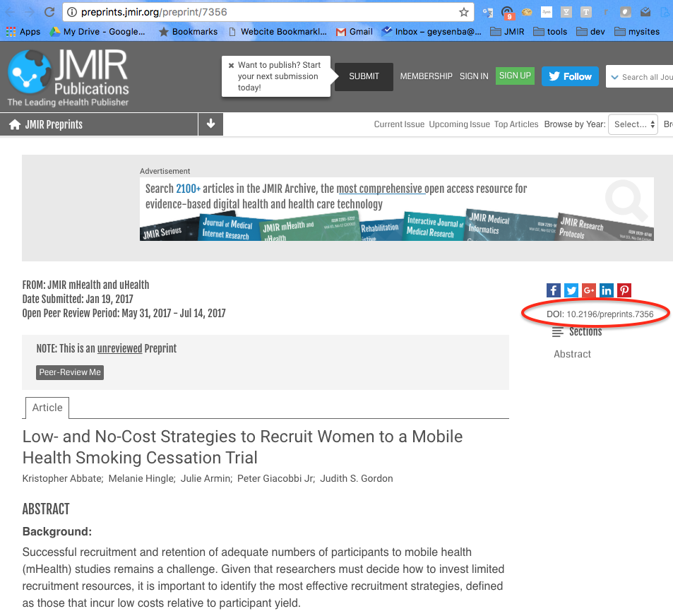Click the browser reload icon
The image size is (673, 616).
point(49,12)
